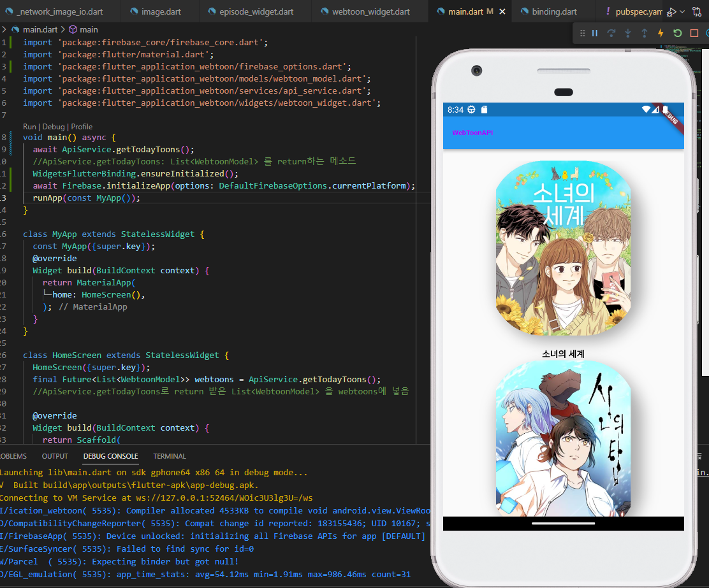Screen dimensions: 709x588
Task: Click the return Scaffold( code line
Action: [x=82, y=440]
